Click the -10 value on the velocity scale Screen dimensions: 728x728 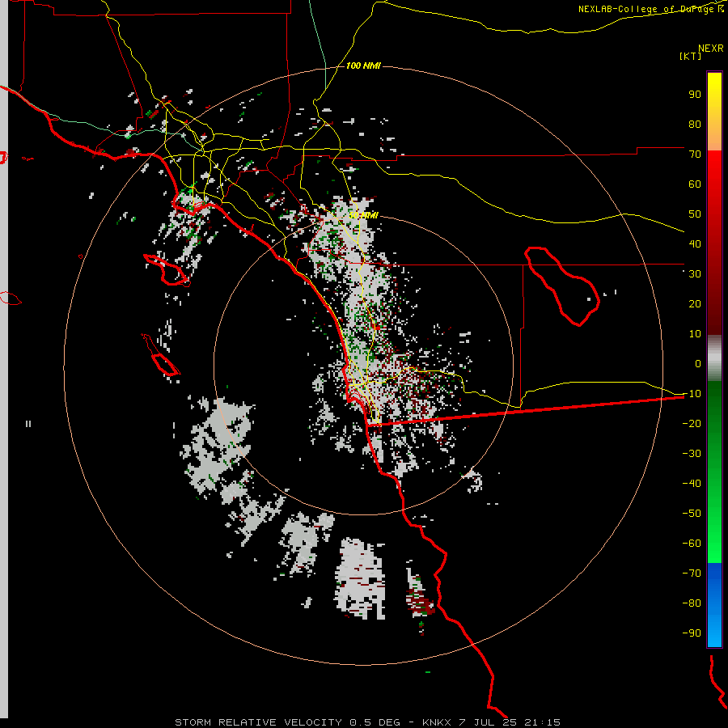[692, 394]
